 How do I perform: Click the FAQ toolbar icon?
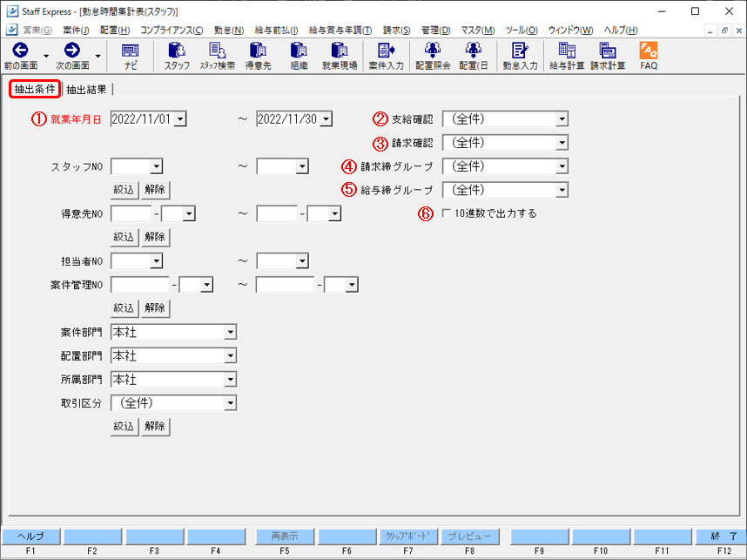pyautogui.click(x=649, y=56)
